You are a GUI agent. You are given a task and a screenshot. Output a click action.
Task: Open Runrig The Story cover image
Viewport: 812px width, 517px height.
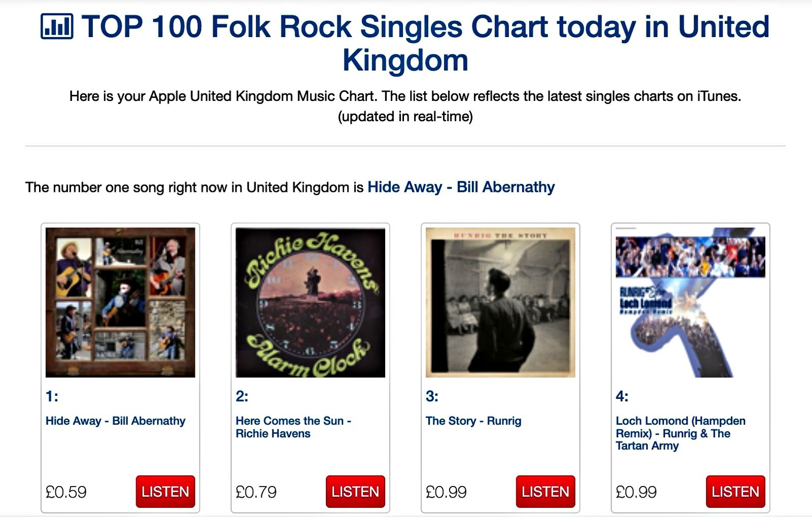500,302
